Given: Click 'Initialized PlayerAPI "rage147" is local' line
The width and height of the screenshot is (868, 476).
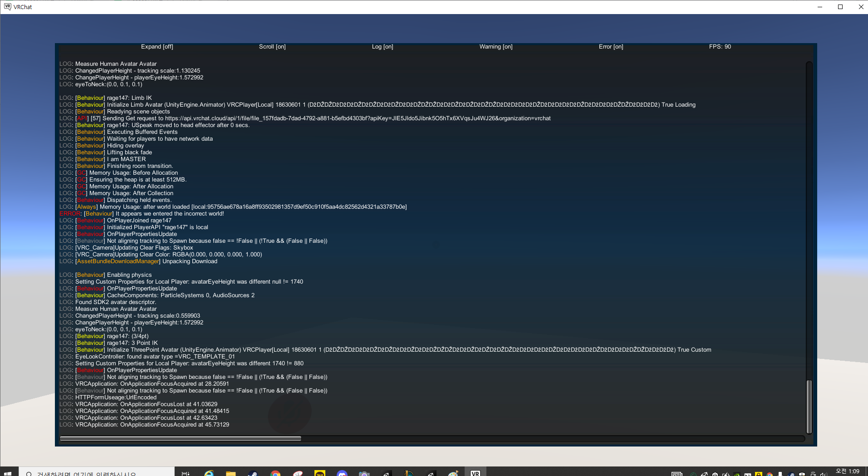Looking at the screenshot, I should point(134,227).
